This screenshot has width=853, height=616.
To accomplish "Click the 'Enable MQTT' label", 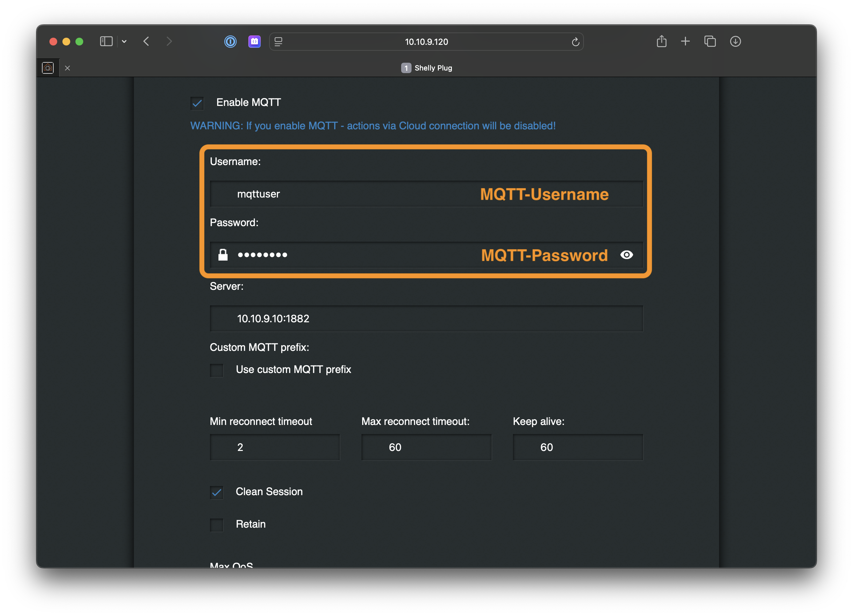I will click(x=249, y=102).
